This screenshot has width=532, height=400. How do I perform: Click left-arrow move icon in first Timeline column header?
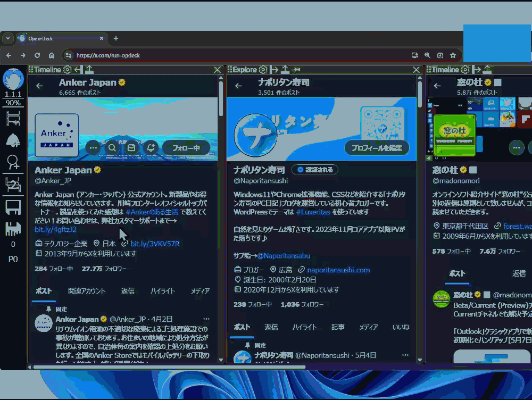tap(78, 70)
